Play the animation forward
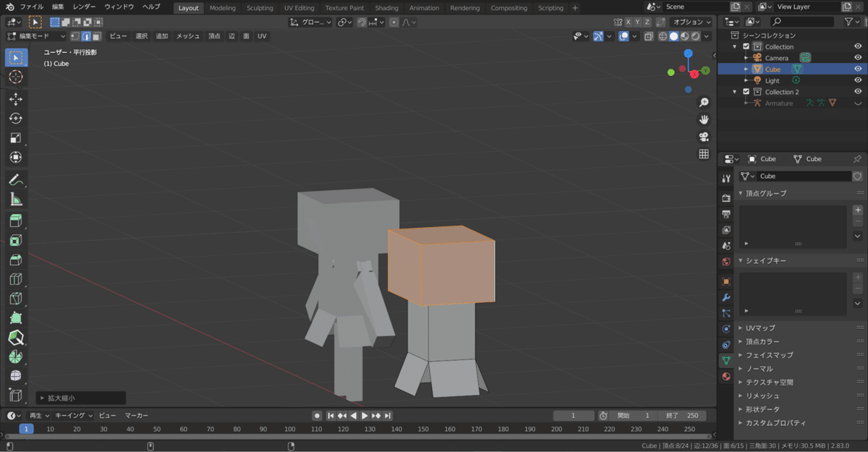This screenshot has height=452, width=868. click(365, 416)
